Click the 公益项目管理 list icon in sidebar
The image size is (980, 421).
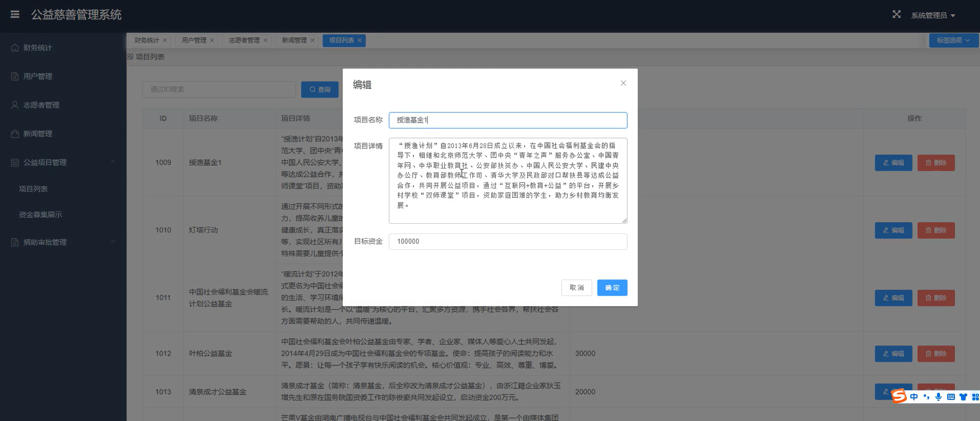(15, 162)
